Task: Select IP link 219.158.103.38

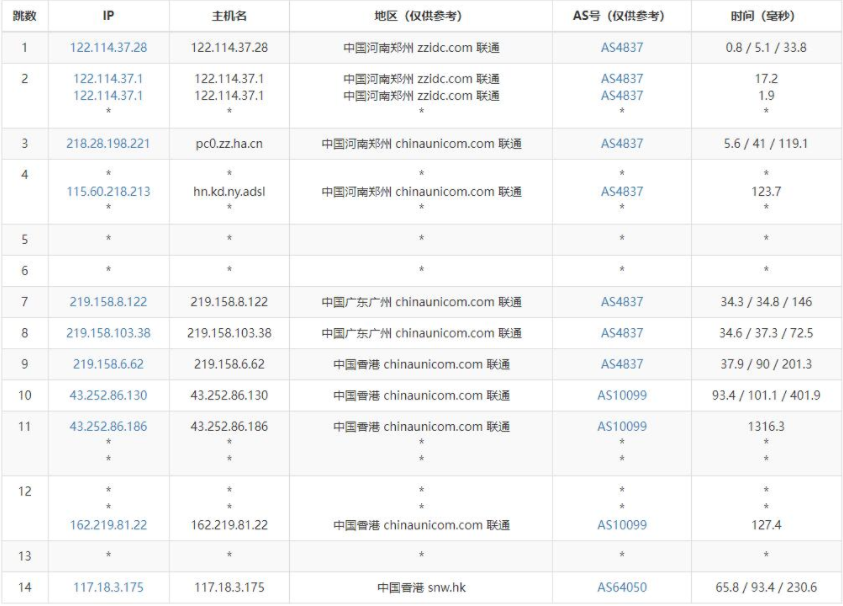Action: pos(108,333)
